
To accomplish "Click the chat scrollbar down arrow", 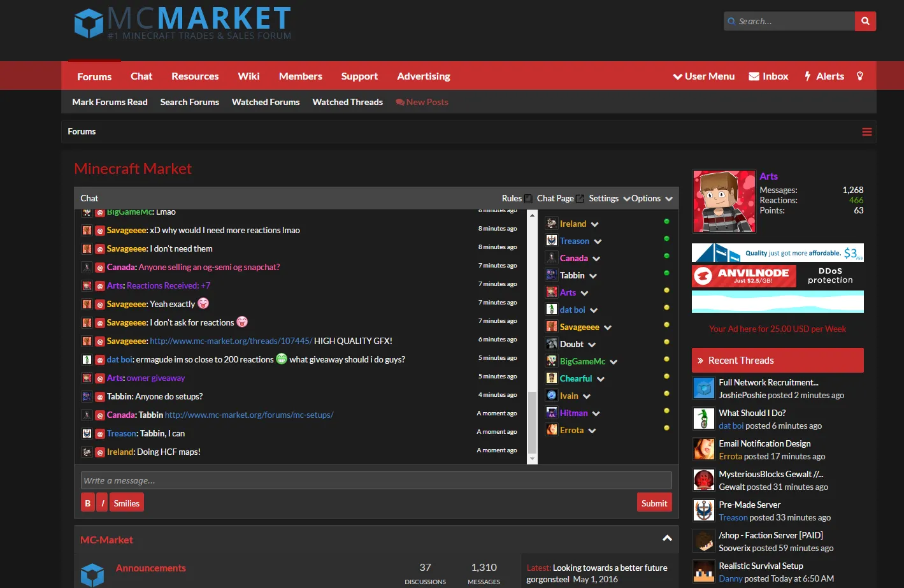I will (532, 459).
